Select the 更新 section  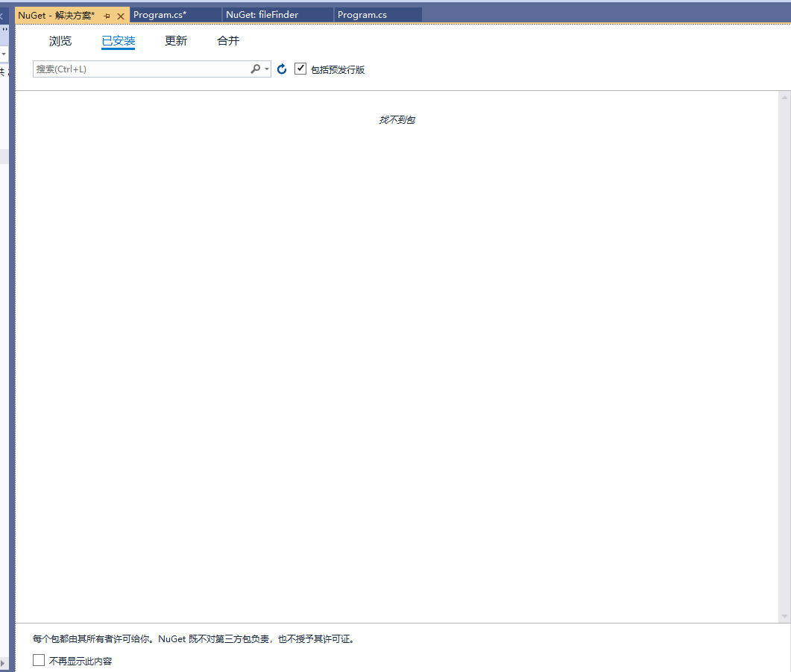tap(176, 41)
